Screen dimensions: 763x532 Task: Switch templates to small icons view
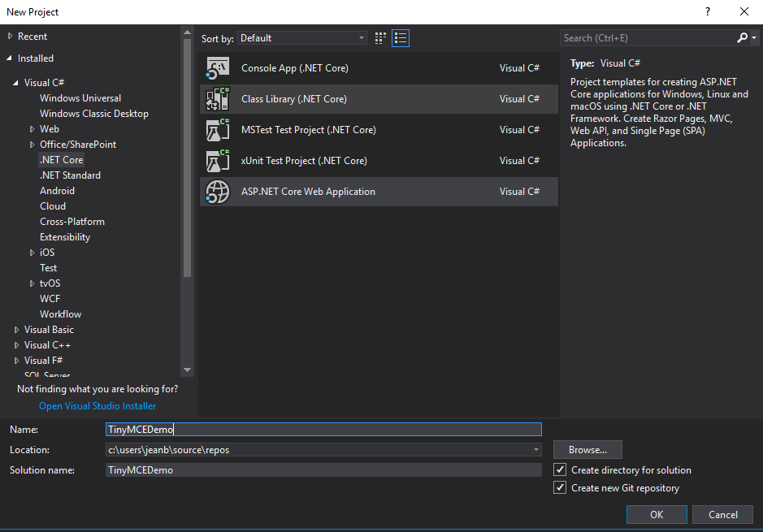click(x=379, y=37)
